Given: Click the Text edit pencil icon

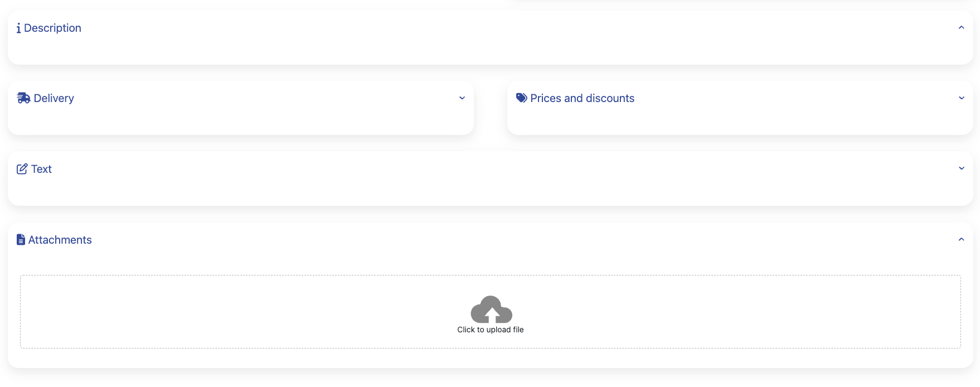Looking at the screenshot, I should pos(22,169).
